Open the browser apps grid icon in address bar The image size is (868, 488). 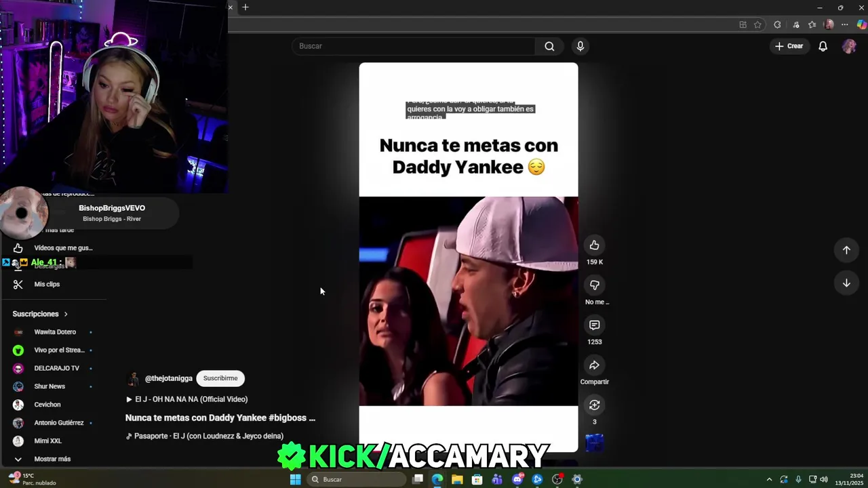pyautogui.click(x=743, y=24)
